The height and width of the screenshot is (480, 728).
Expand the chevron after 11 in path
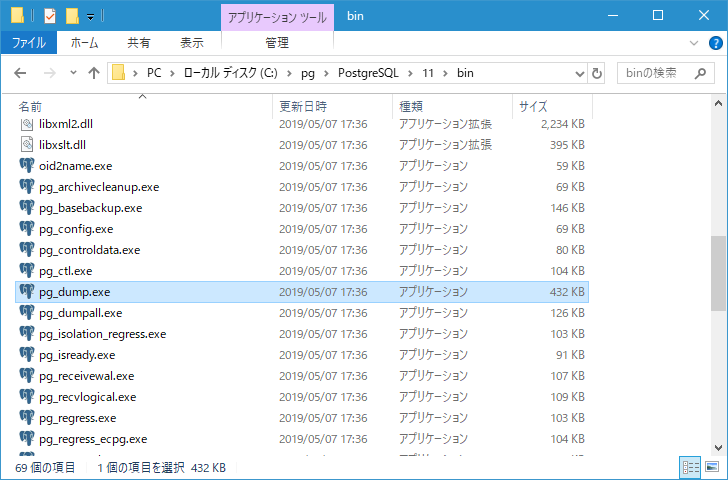pyautogui.click(x=446, y=73)
